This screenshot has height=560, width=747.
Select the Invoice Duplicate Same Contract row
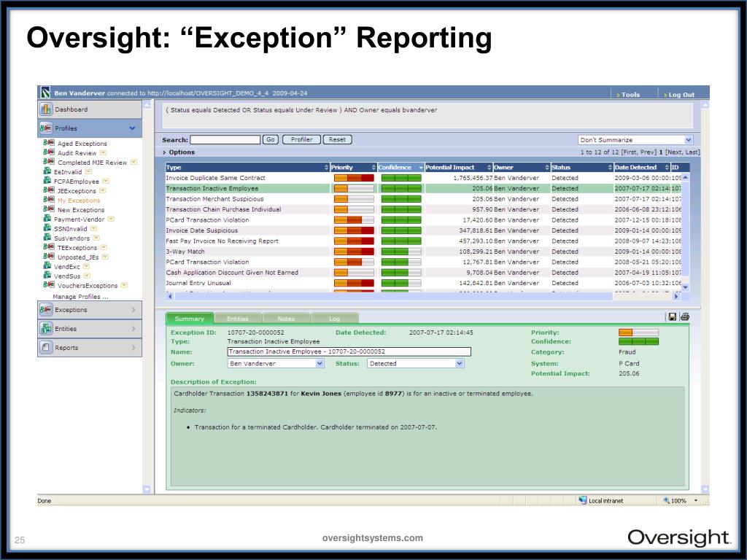pos(424,178)
